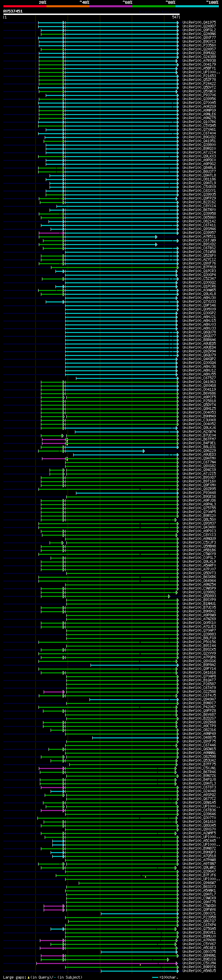Select the UniRef100_P93706 label

pyautogui.click(x=199, y=95)
